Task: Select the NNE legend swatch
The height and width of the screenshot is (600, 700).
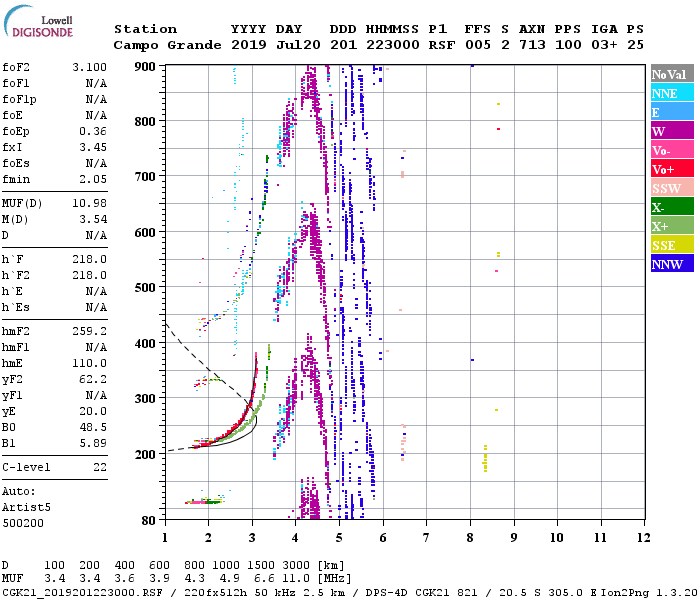Action: coord(672,93)
